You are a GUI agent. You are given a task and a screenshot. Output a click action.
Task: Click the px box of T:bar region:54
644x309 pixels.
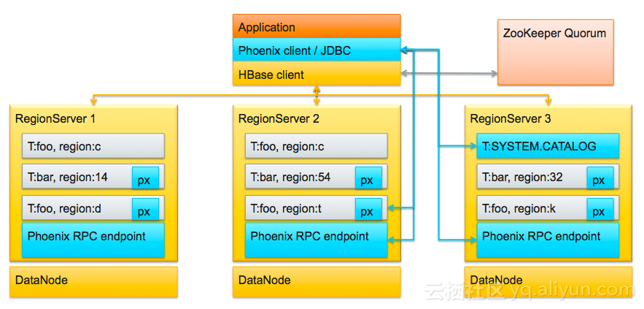(368, 178)
